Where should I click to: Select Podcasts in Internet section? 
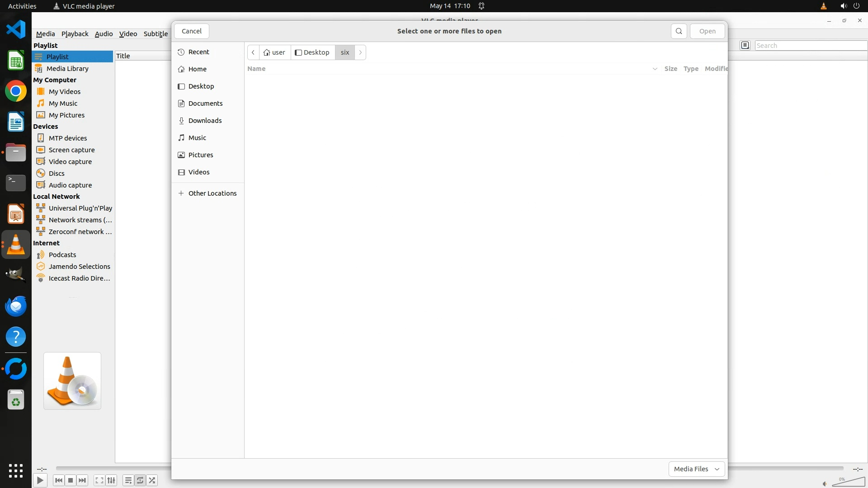pyautogui.click(x=62, y=255)
